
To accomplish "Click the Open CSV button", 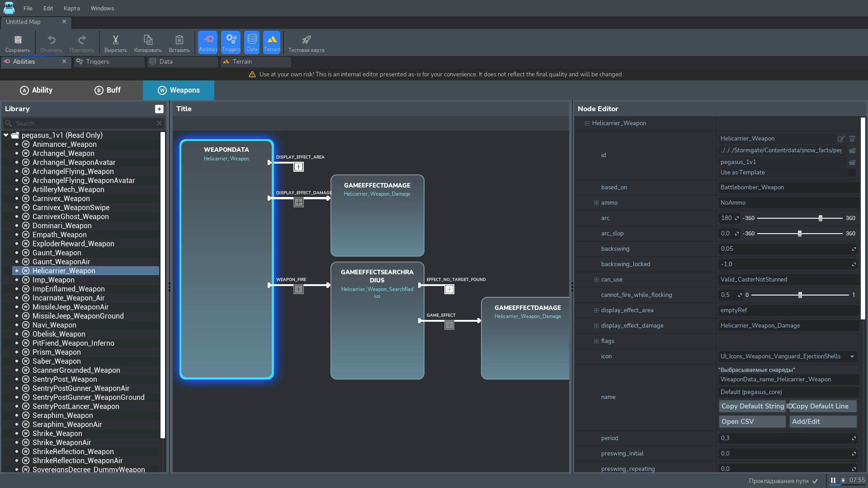I will tap(752, 422).
